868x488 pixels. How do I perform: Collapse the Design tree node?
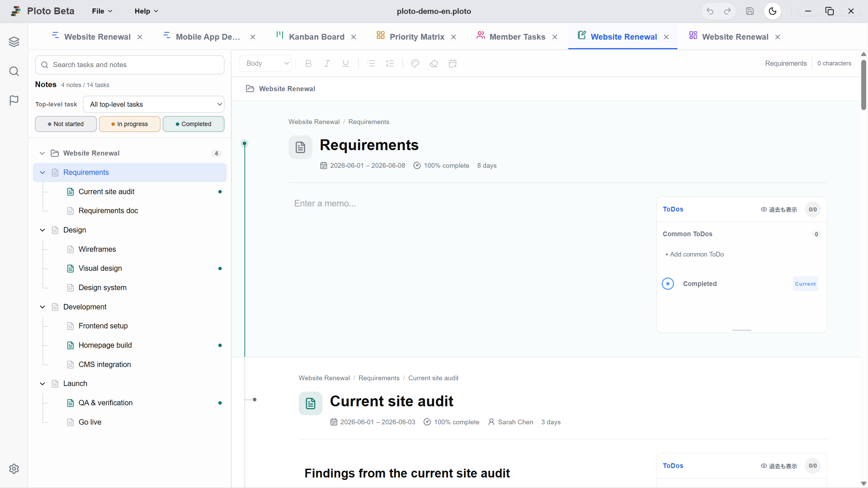[42, 230]
